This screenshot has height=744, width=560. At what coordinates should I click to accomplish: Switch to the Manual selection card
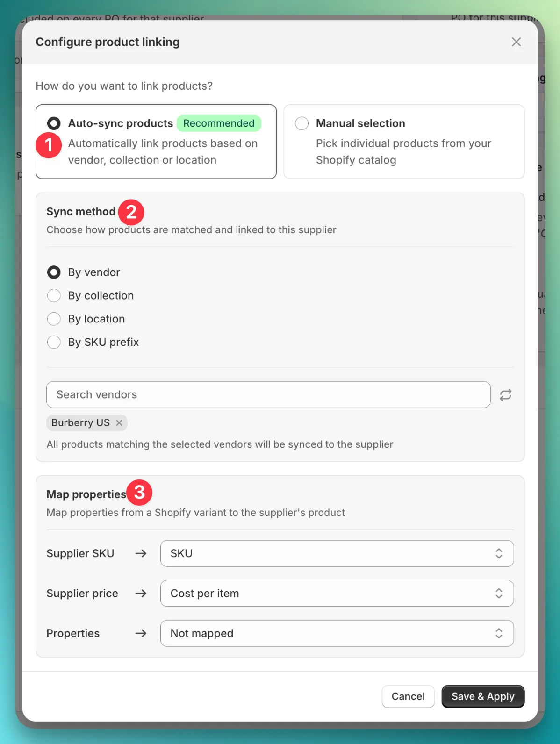point(403,142)
